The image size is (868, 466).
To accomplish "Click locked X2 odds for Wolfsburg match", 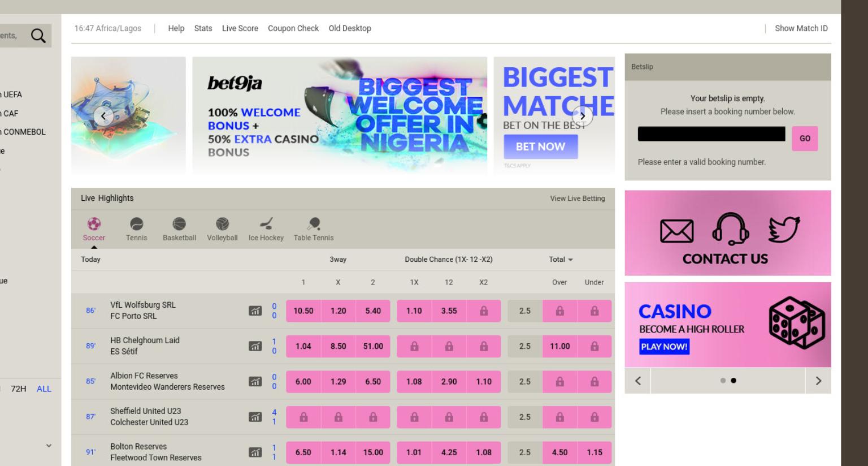I will point(484,311).
